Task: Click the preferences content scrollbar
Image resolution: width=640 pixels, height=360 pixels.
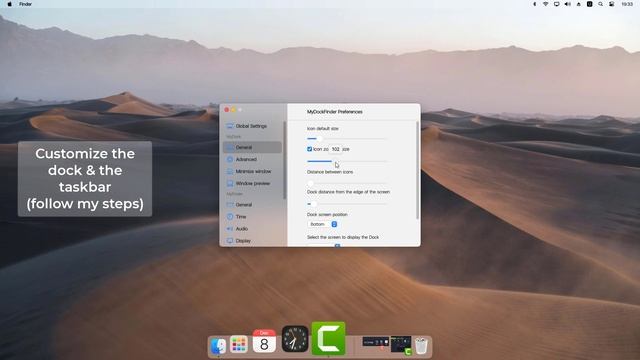Action: tap(417, 170)
